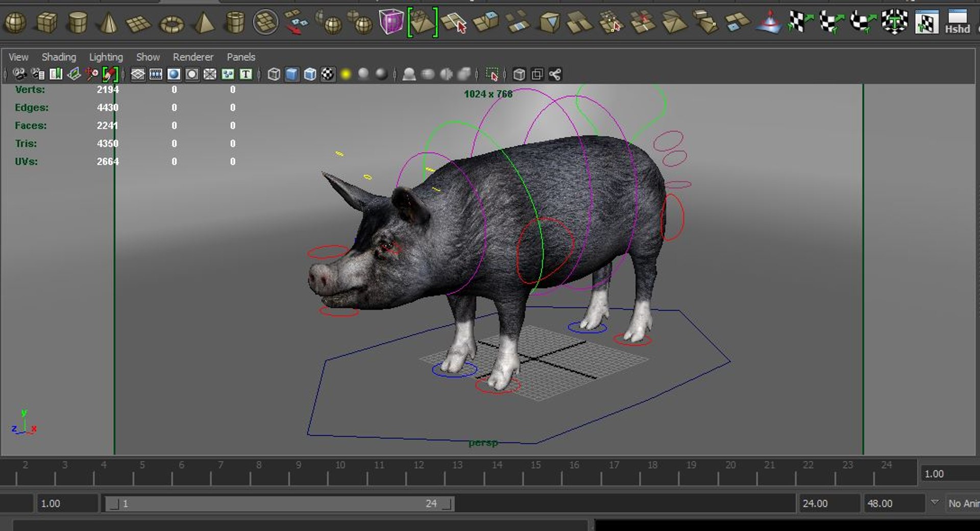The height and width of the screenshot is (531, 980).
Task: Toggle the safe title overlay
Action: [x=246, y=75]
